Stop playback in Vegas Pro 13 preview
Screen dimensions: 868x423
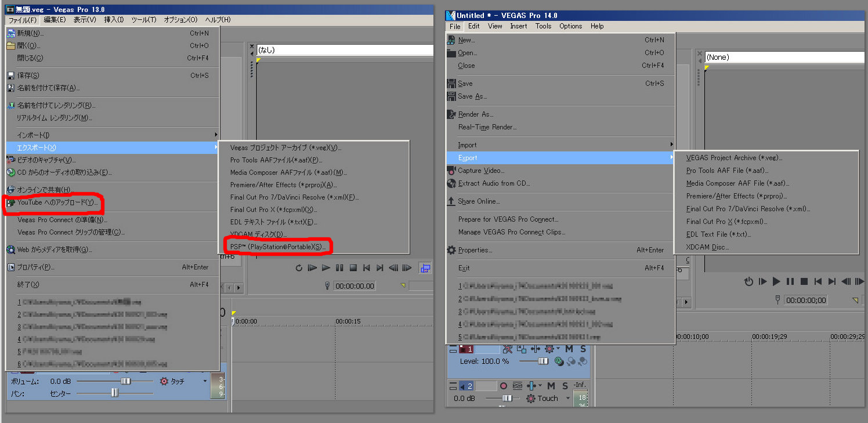point(353,267)
